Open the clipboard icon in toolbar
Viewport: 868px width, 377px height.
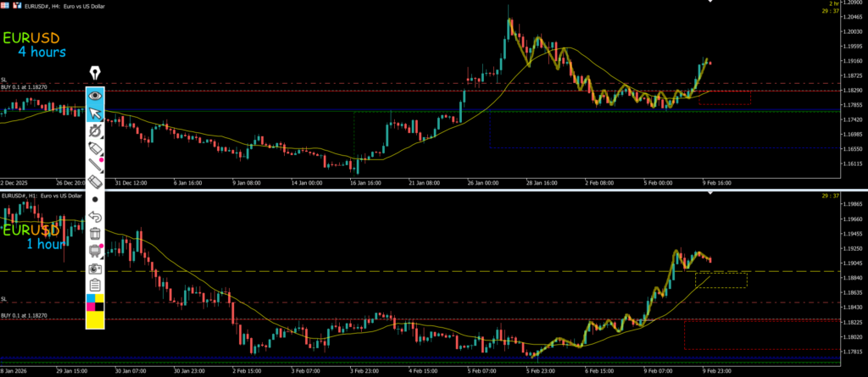[x=95, y=285]
